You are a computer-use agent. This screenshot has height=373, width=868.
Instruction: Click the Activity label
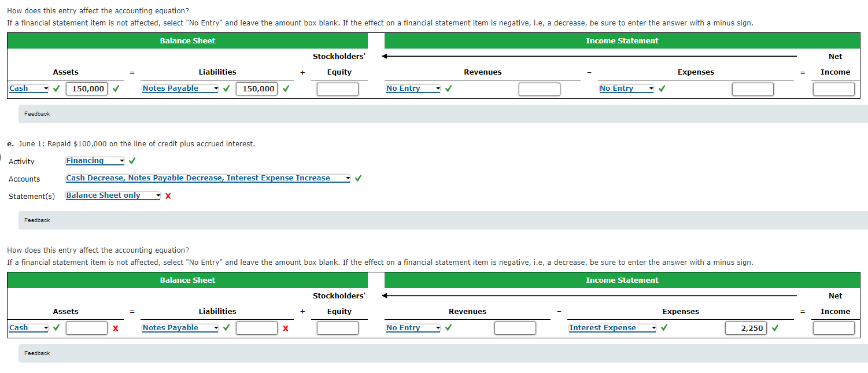(x=21, y=162)
